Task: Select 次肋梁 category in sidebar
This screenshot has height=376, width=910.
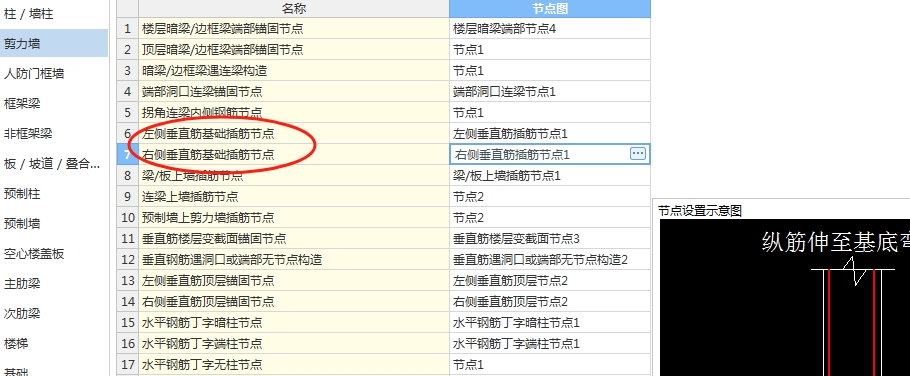Action: click(22, 314)
